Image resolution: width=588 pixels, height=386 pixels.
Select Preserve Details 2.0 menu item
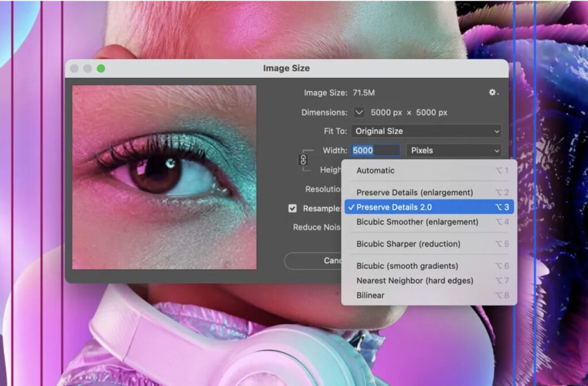click(x=394, y=207)
